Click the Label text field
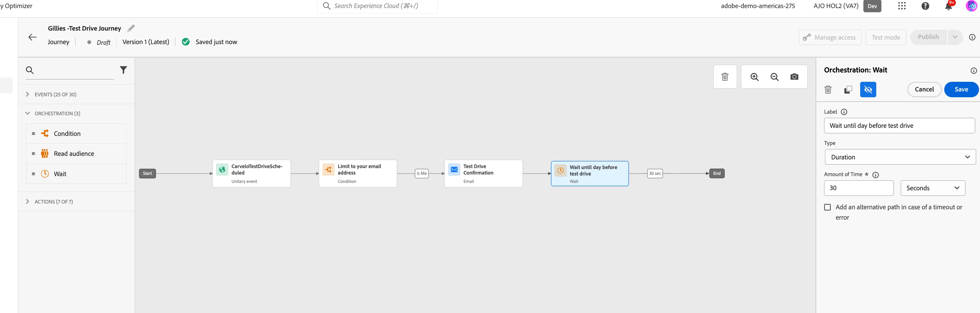The width and height of the screenshot is (980, 313). pyautogui.click(x=899, y=126)
